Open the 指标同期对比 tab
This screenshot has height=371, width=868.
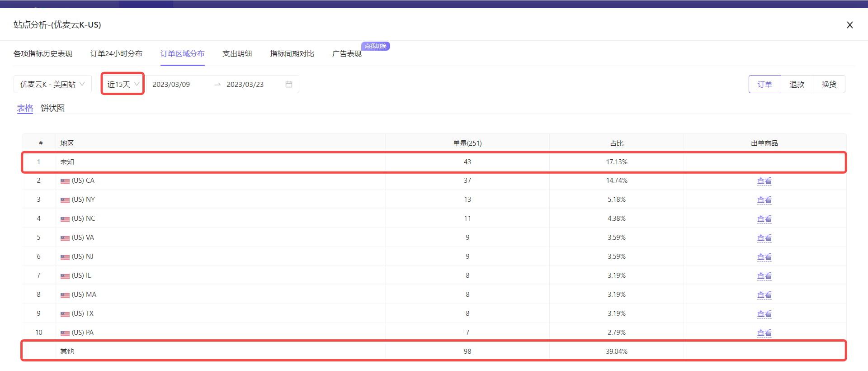[292, 53]
